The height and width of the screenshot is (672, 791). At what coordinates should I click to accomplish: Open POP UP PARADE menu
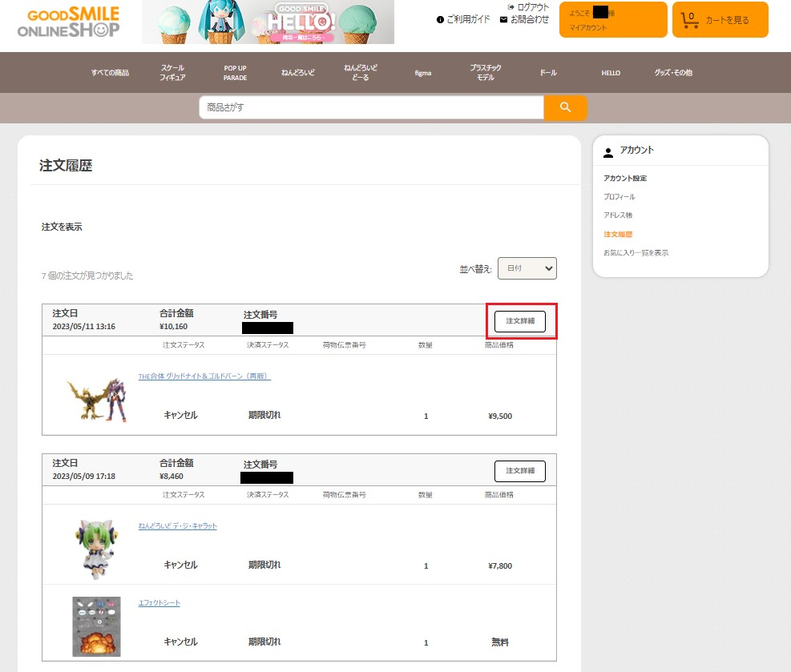tap(235, 73)
